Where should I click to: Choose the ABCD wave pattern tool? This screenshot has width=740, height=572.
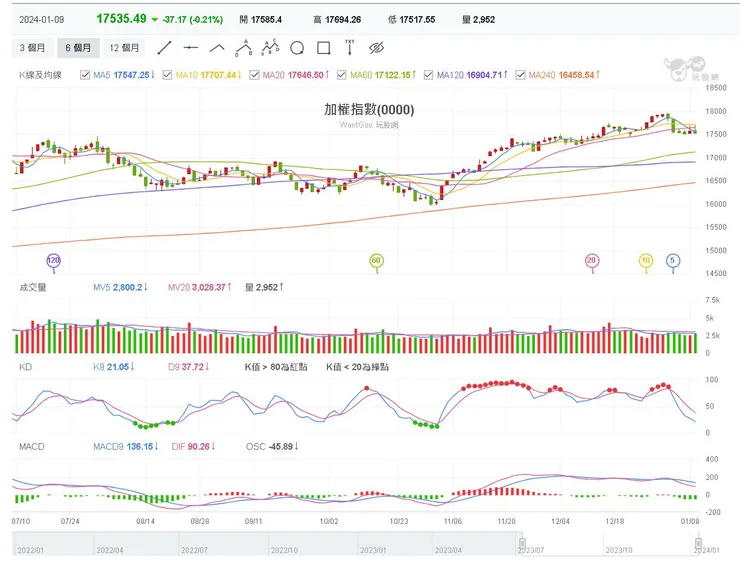click(269, 47)
